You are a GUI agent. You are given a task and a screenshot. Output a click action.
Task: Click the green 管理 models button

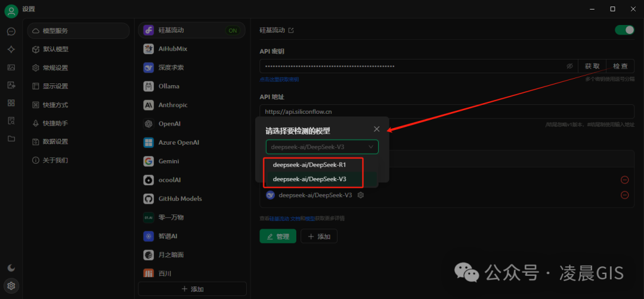278,236
